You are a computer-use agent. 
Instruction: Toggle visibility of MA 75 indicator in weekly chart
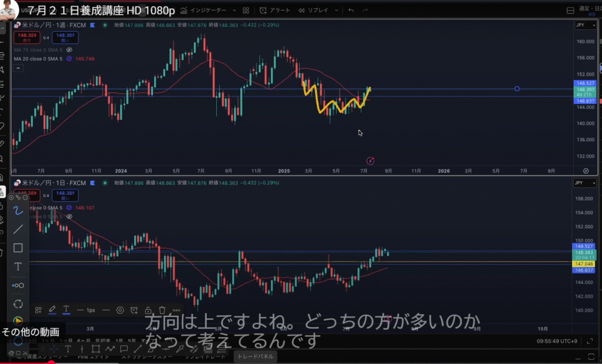click(x=69, y=50)
